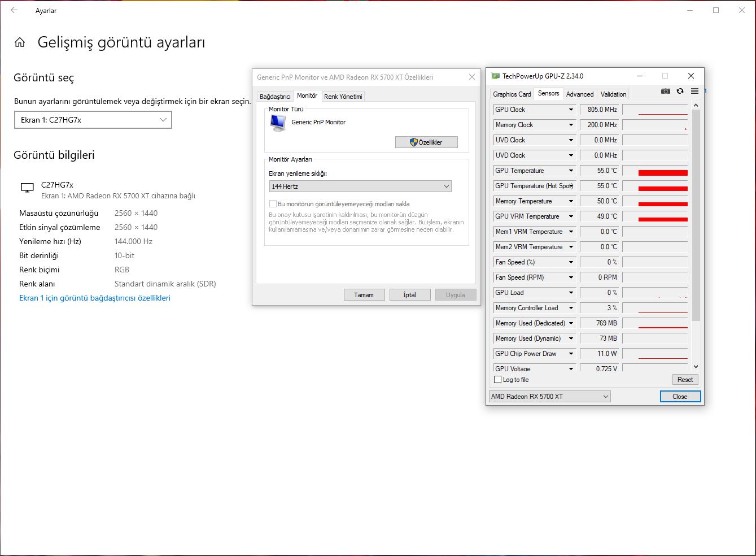Expand the Memory Controller Load dropdown
This screenshot has width=756, height=556.
(571, 308)
